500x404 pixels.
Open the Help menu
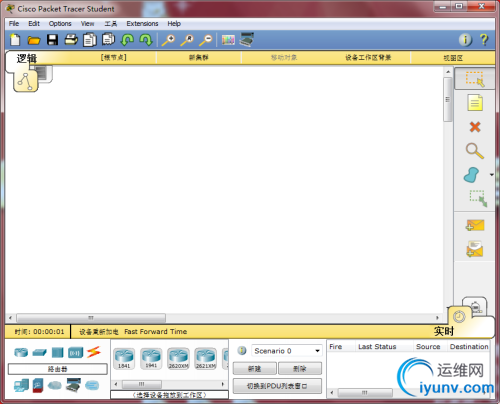174,23
